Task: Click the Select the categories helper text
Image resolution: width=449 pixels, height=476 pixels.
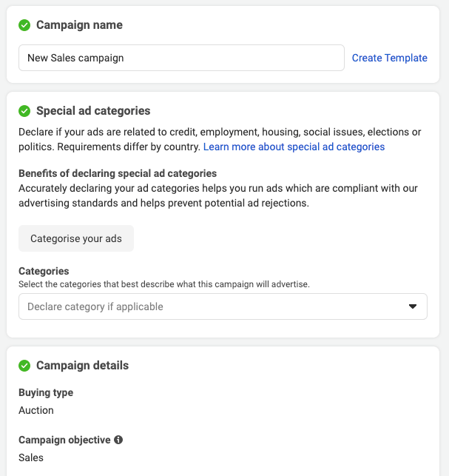Action: [164, 284]
